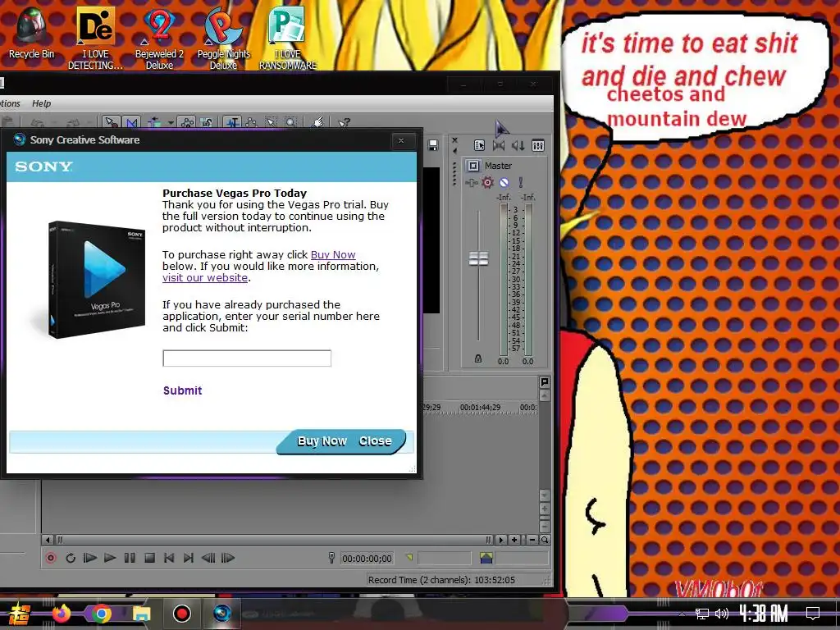Viewport: 840px width, 630px height.
Task: Click the Master Bus panel menu arrow
Action: pyautogui.click(x=454, y=151)
